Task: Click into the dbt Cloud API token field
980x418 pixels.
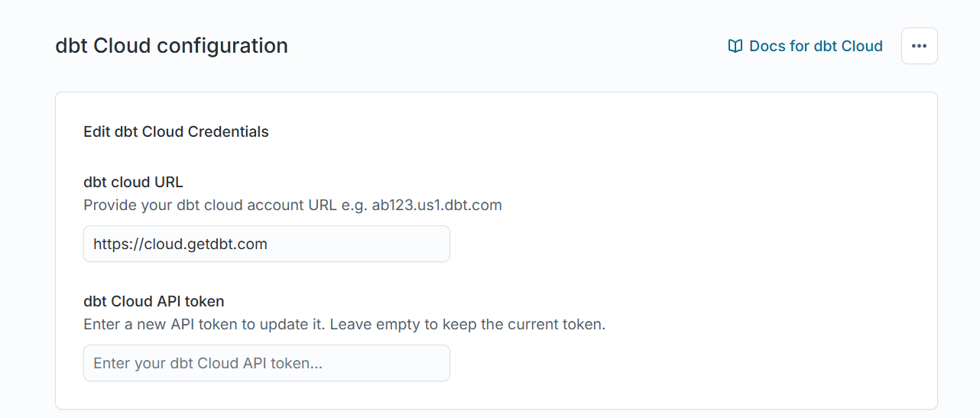Action: (266, 363)
